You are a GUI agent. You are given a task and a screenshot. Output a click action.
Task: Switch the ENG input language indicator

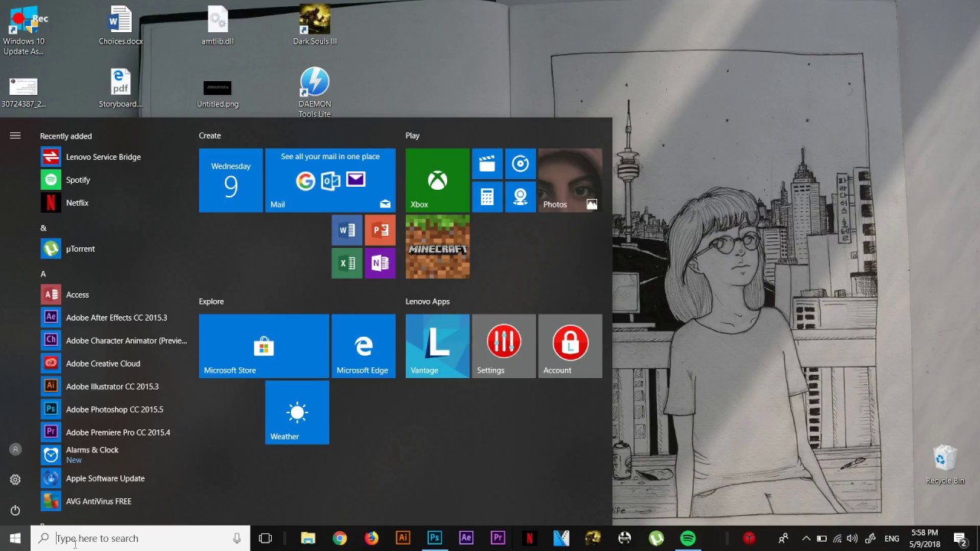point(892,539)
